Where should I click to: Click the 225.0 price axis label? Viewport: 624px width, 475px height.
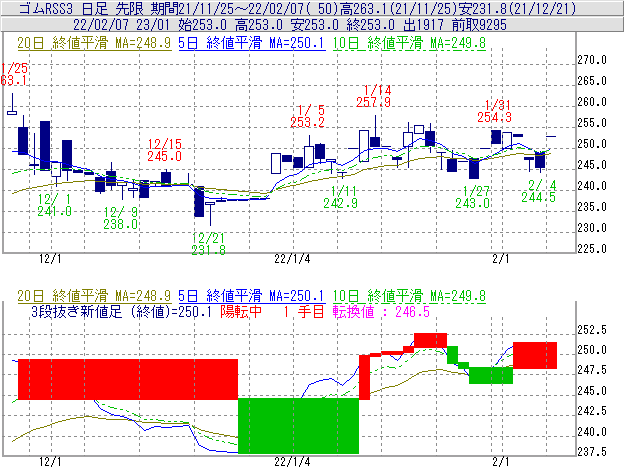[x=592, y=249]
